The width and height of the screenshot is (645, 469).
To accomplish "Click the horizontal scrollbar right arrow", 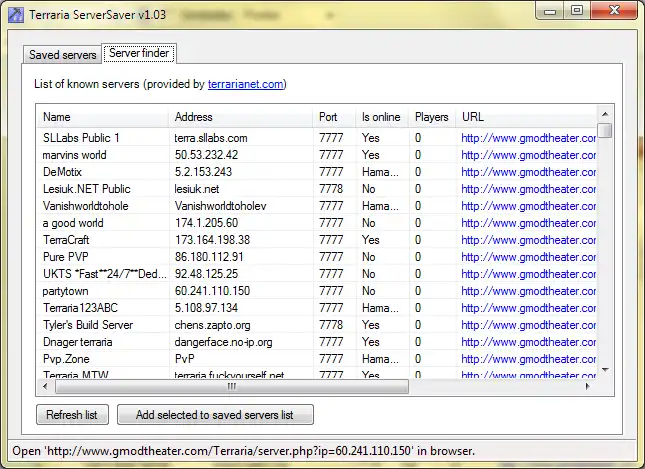I will point(588,386).
